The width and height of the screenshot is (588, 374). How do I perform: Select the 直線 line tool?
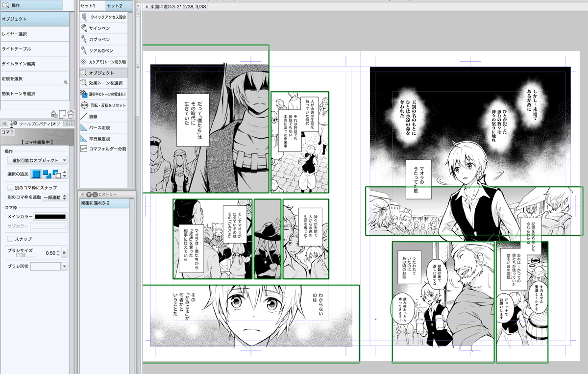tap(103, 117)
